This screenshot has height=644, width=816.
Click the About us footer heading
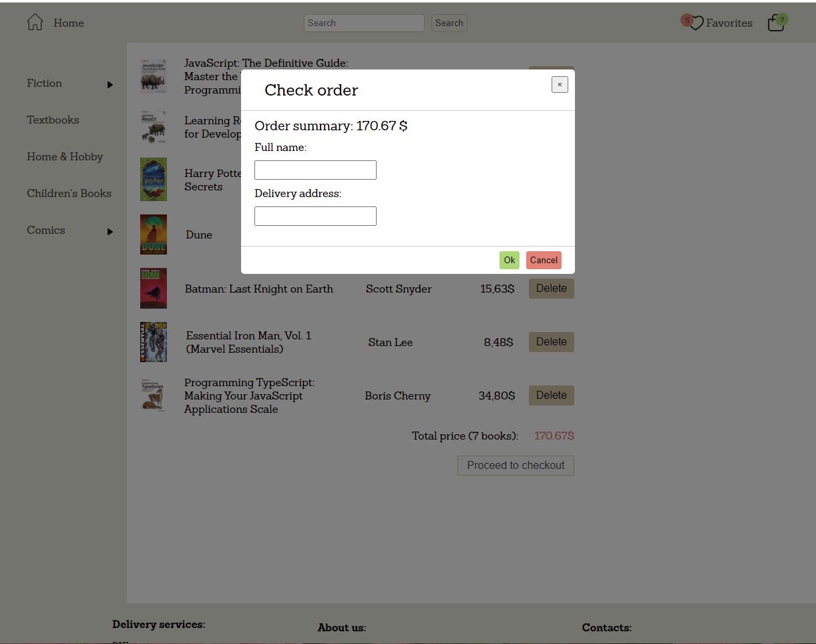coord(342,628)
